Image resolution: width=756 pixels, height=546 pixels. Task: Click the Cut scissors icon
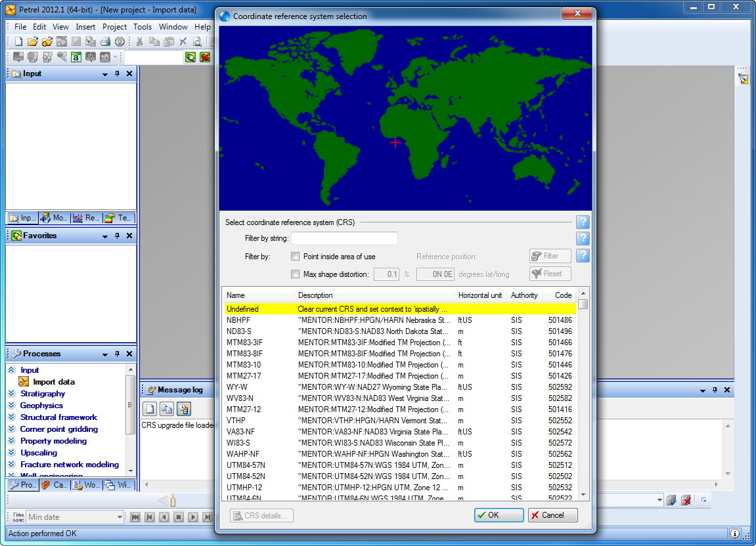tap(139, 42)
